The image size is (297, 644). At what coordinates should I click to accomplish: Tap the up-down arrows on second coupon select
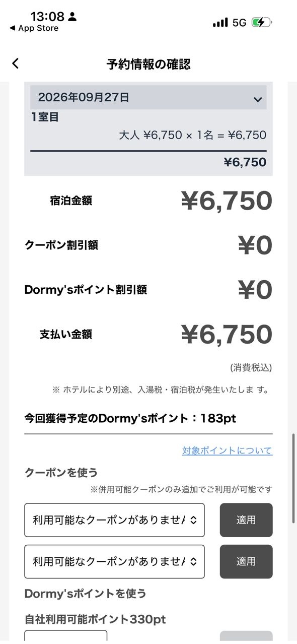pyautogui.click(x=194, y=561)
